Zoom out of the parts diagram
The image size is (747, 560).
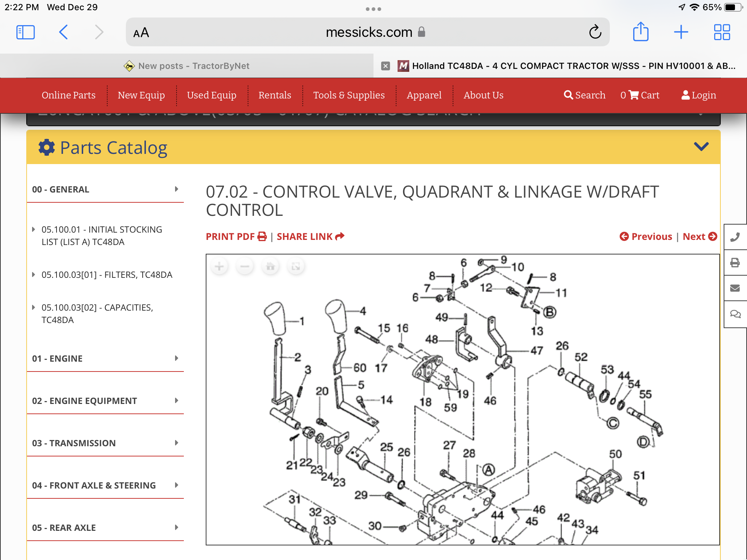pyautogui.click(x=245, y=267)
